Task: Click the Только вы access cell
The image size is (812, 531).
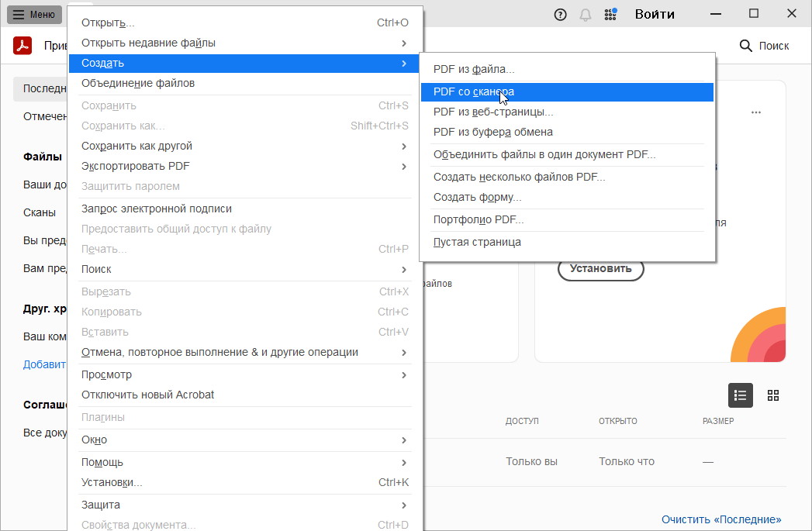Action: click(x=531, y=462)
